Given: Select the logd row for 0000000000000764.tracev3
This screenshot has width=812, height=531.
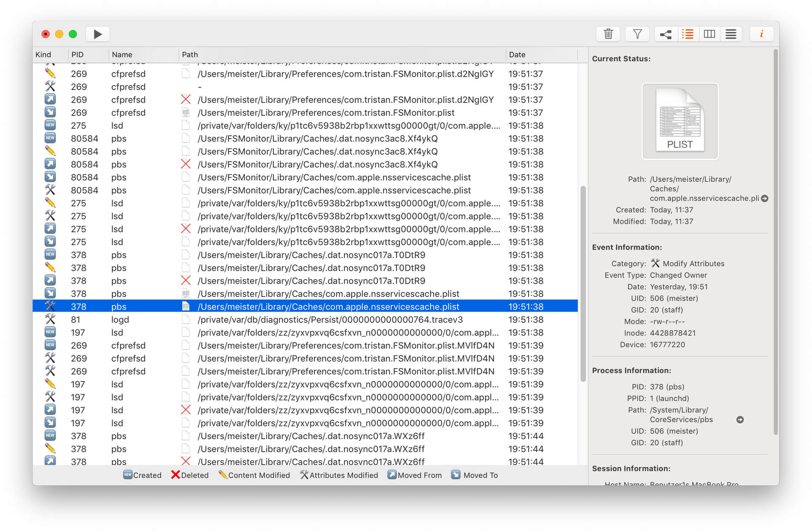Looking at the screenshot, I should click(305, 320).
